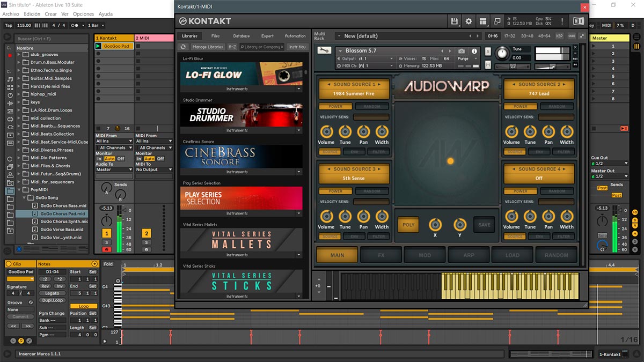644x362 pixels.
Task: Open Kontakt options gear icon
Action: point(469,21)
